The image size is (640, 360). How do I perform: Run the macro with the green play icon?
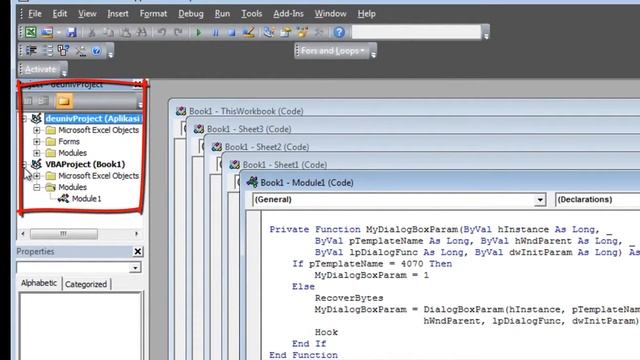(199, 32)
